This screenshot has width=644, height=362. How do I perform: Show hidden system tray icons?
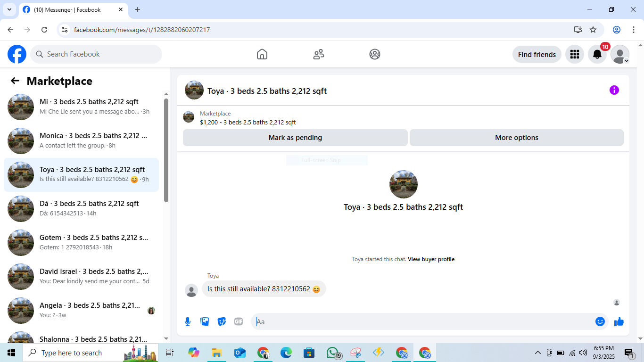click(x=537, y=353)
